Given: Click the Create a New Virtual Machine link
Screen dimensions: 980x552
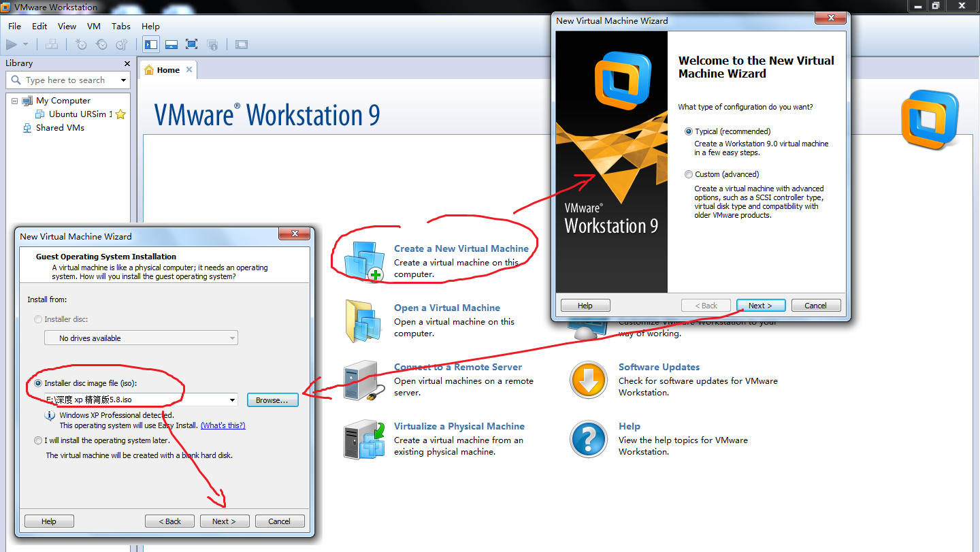Looking at the screenshot, I should (x=461, y=248).
